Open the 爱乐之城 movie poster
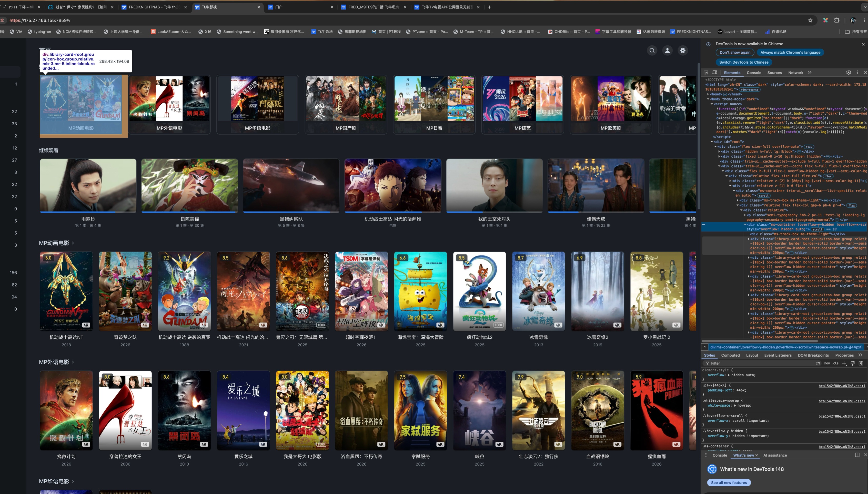The height and width of the screenshot is (494, 868). click(x=243, y=410)
